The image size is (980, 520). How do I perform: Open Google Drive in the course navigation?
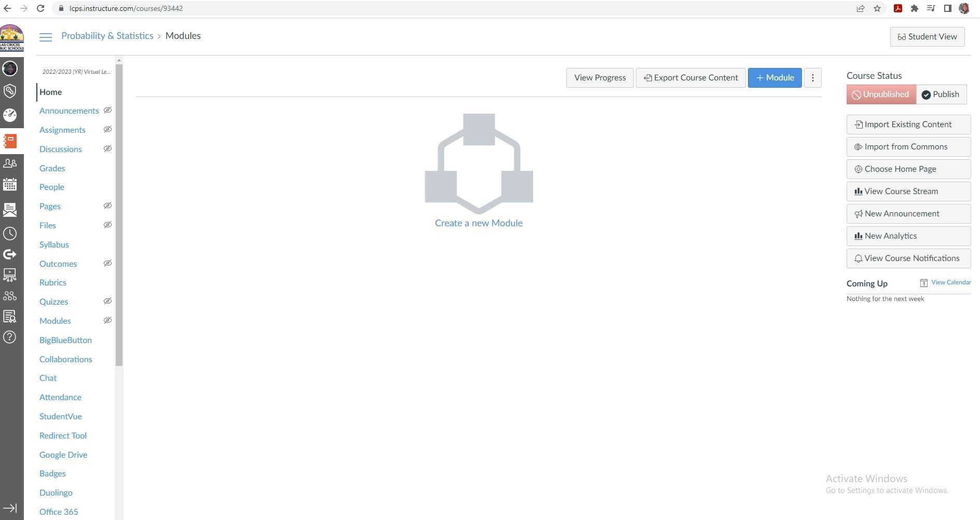click(x=63, y=455)
